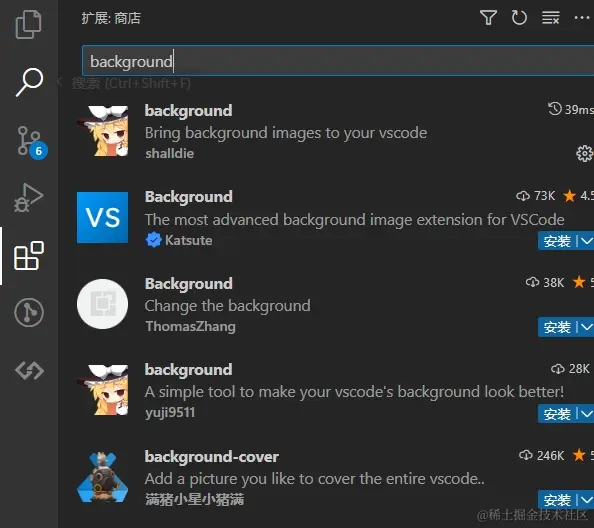Open the Extensions view icon
The width and height of the screenshot is (594, 528).
coord(29,256)
